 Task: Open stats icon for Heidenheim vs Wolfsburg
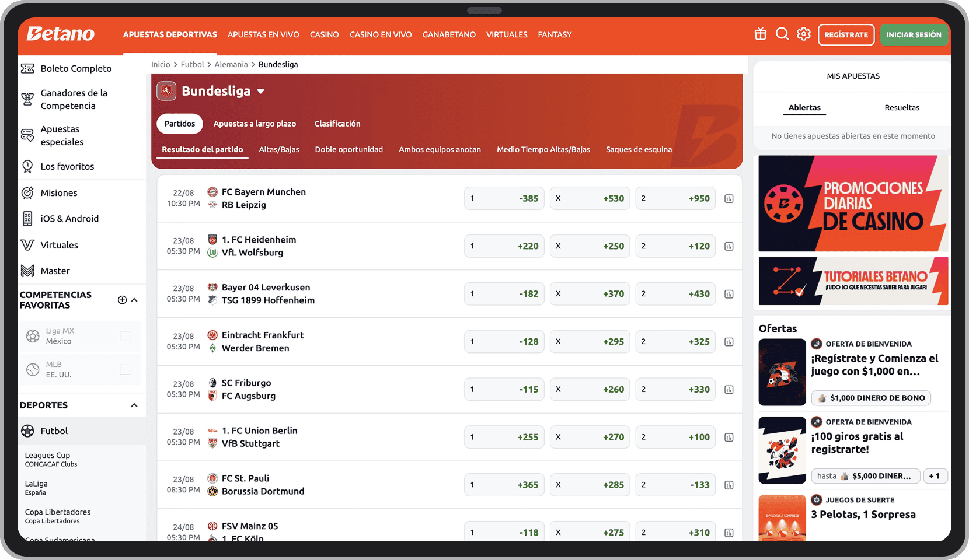point(729,247)
